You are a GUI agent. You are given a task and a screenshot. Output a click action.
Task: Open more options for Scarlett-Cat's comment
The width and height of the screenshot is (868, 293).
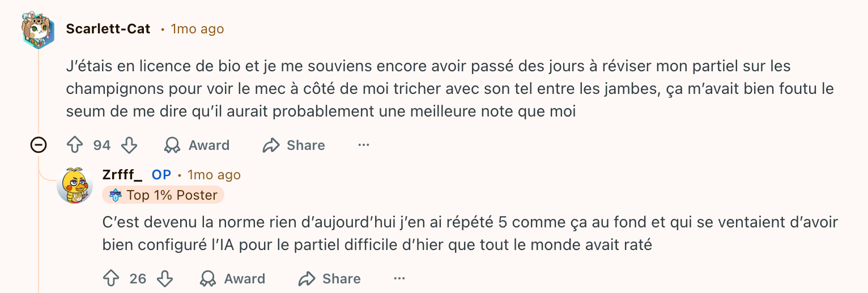(x=364, y=145)
